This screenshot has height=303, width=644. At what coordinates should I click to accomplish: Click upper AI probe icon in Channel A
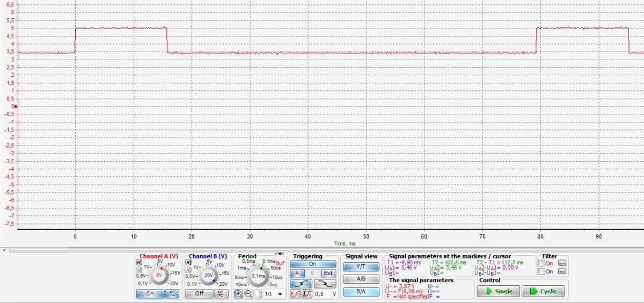pos(139,263)
